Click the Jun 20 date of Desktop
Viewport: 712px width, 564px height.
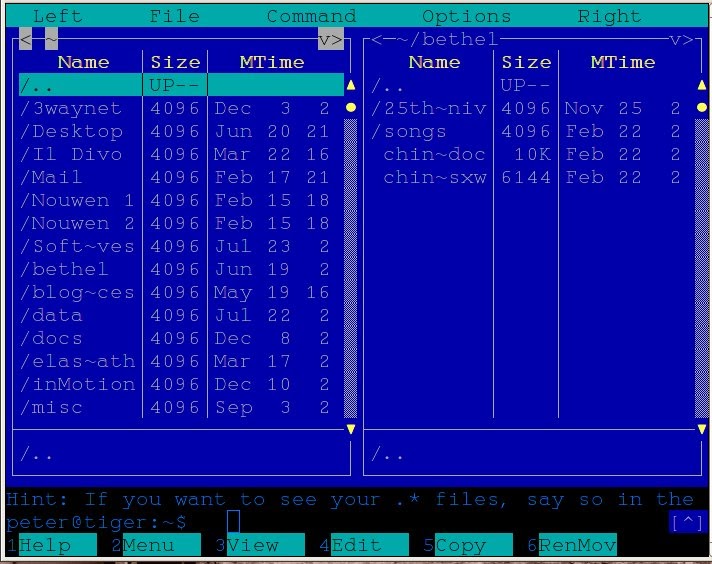[252, 131]
